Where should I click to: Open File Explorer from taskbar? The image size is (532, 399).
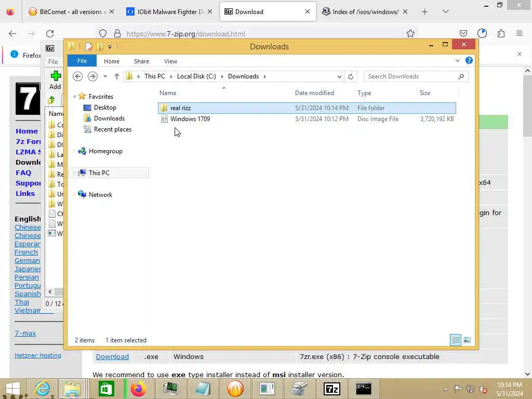point(72,389)
